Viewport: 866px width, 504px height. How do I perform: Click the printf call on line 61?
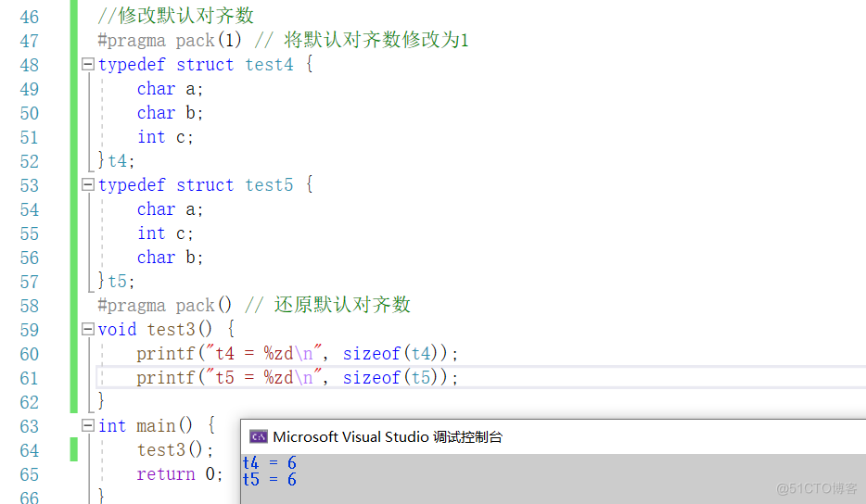click(x=297, y=378)
